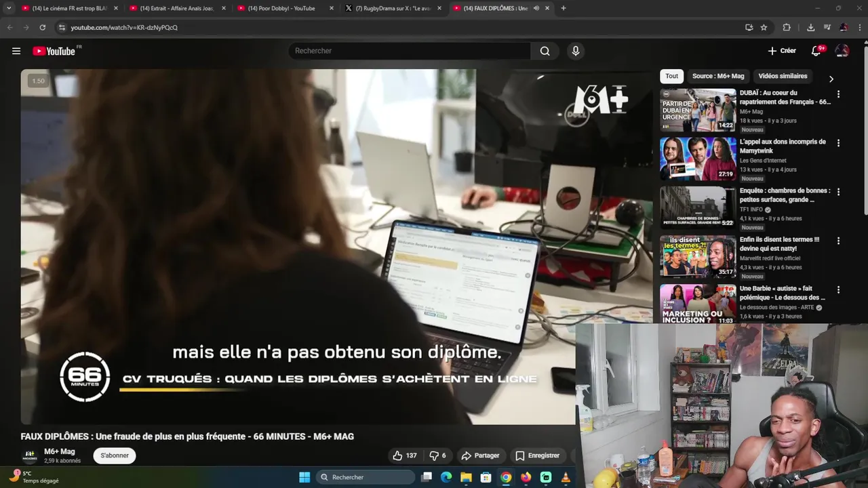Open the Mamytwink donation video thumbnail
This screenshot has width=868, height=488.
coord(698,159)
